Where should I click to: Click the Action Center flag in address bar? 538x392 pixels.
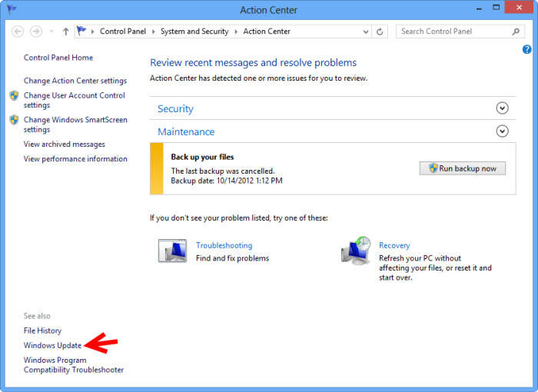coord(81,31)
